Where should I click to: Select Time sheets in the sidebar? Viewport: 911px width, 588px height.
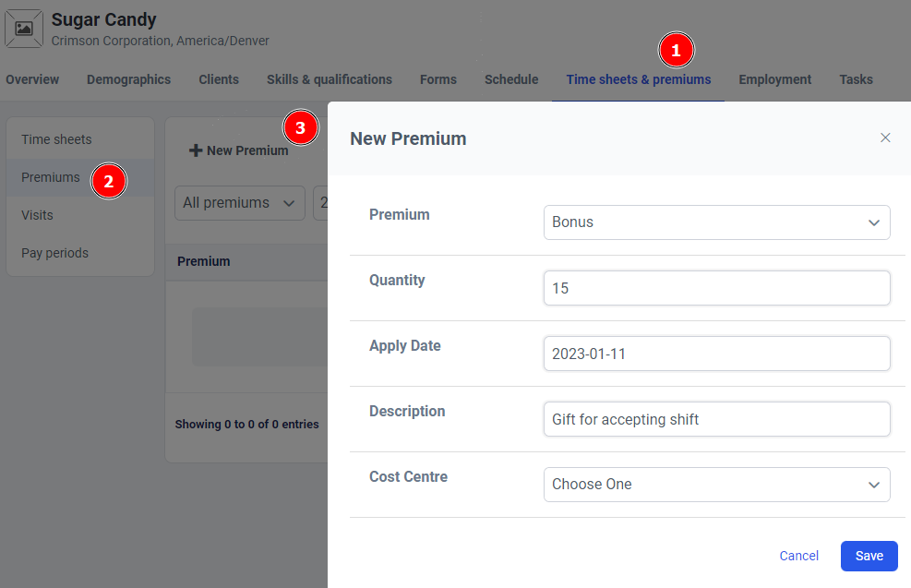click(56, 139)
